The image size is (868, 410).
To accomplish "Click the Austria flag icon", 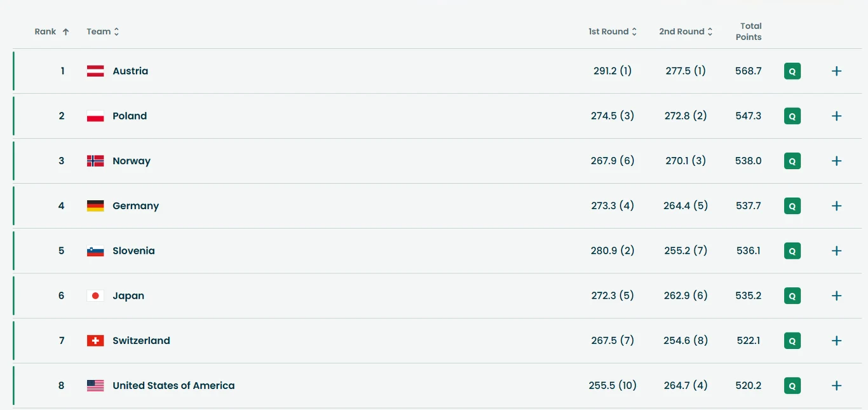I will pyautogui.click(x=95, y=71).
